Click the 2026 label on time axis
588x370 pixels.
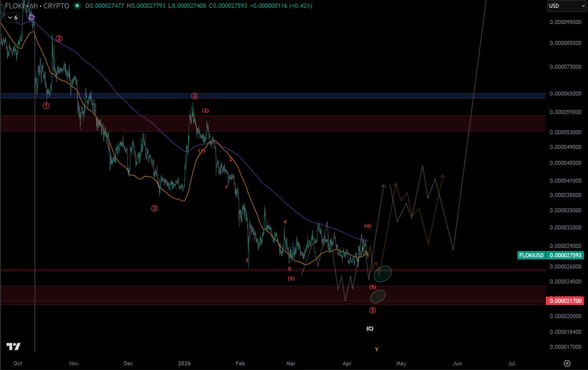[185, 364]
